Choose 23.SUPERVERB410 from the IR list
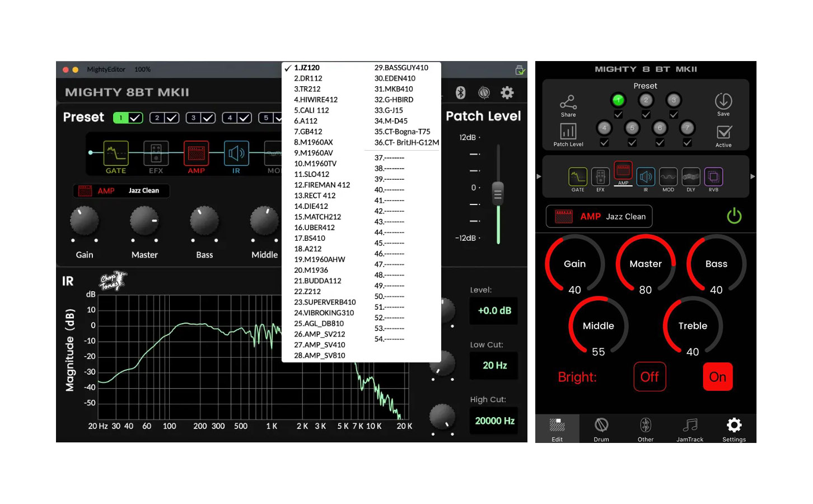This screenshot has height=504, width=813. [x=325, y=302]
